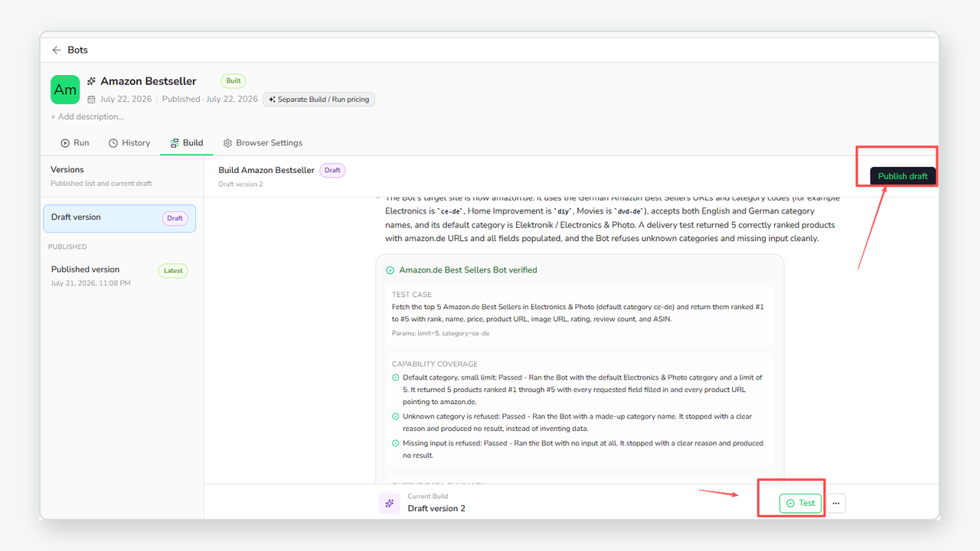Switch to the Run tab
The width and height of the screenshot is (980, 551).
75,143
